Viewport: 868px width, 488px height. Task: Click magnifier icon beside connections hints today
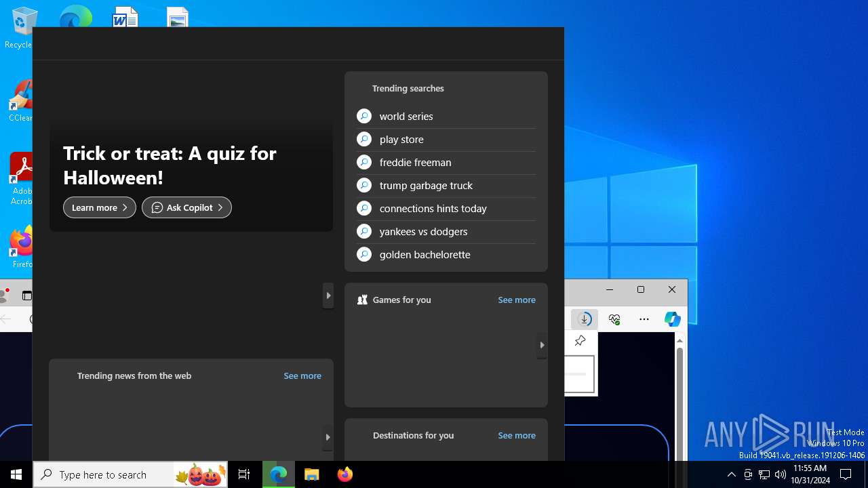[x=364, y=209]
